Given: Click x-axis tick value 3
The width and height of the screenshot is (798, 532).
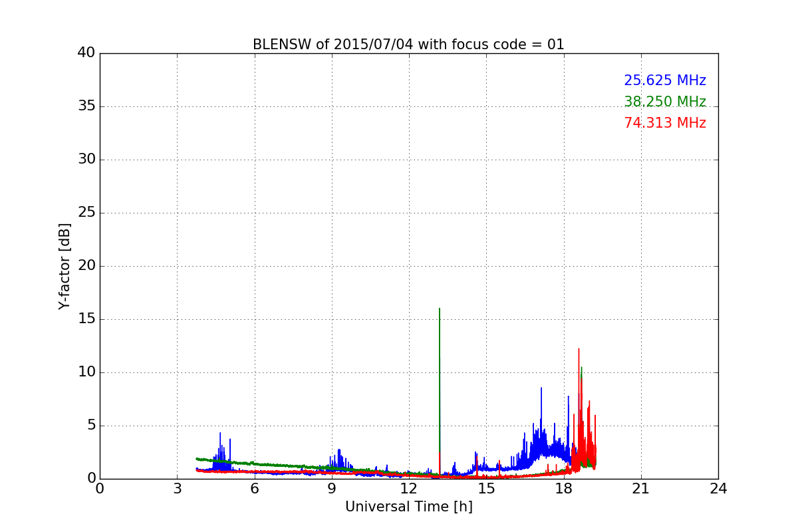Looking at the screenshot, I should pos(177,489).
